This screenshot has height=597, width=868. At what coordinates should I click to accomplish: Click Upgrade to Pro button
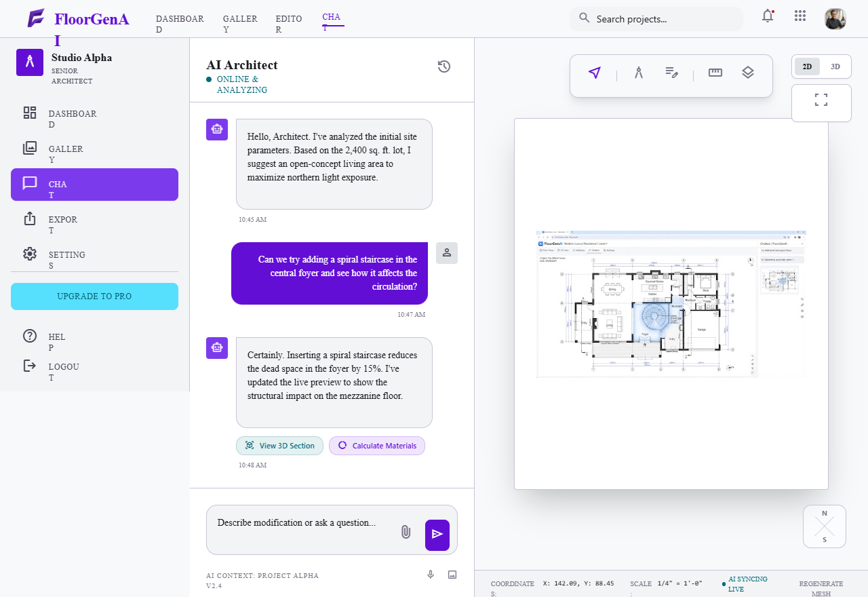94,296
